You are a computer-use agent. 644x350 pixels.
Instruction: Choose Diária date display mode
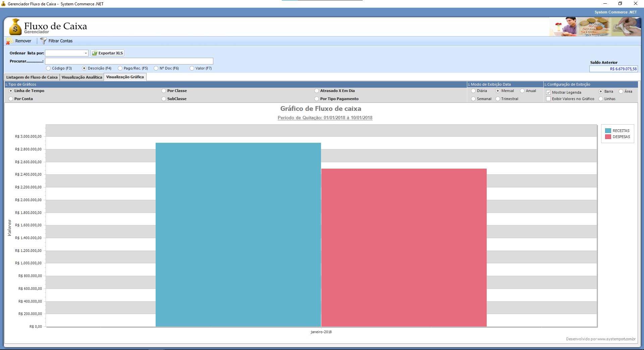tap(473, 91)
